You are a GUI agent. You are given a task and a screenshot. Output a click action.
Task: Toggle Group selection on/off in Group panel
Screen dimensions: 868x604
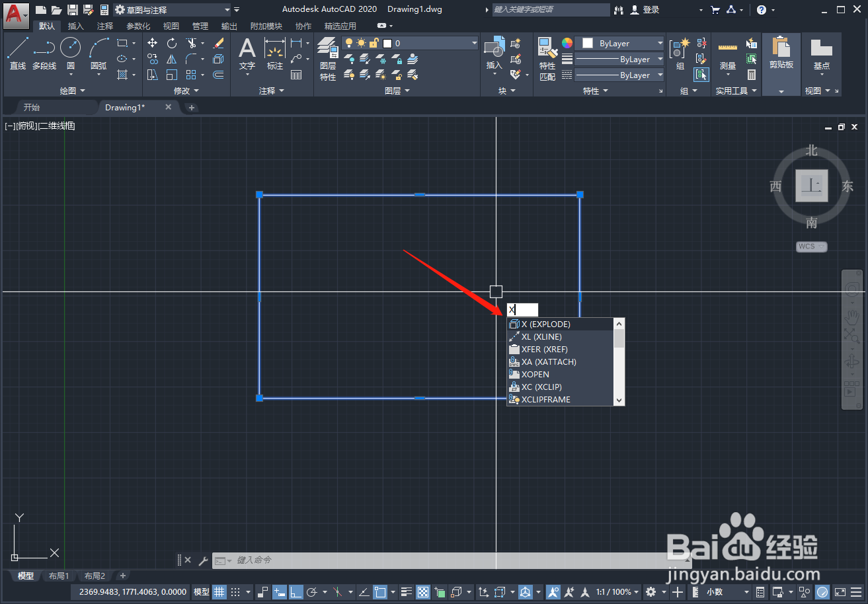701,75
